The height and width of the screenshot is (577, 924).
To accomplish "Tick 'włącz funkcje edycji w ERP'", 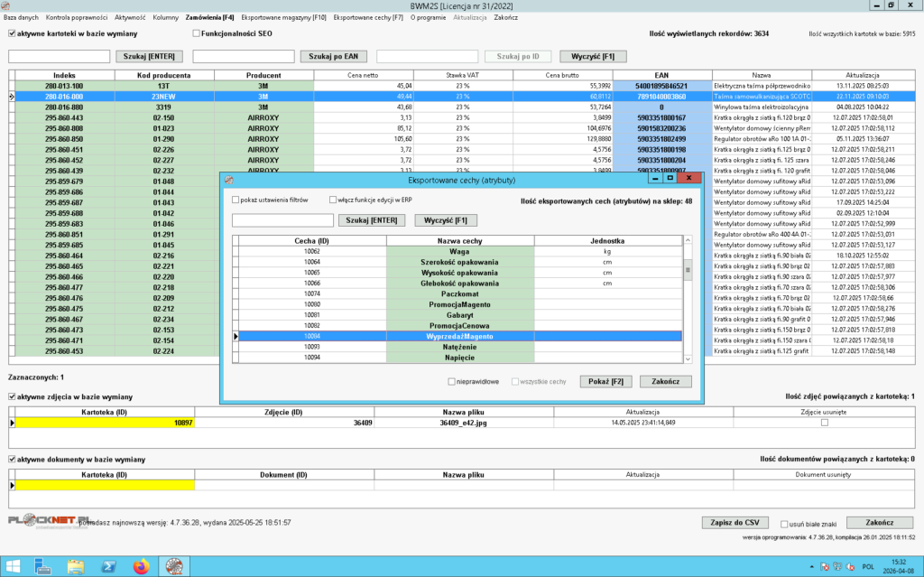I will click(333, 200).
